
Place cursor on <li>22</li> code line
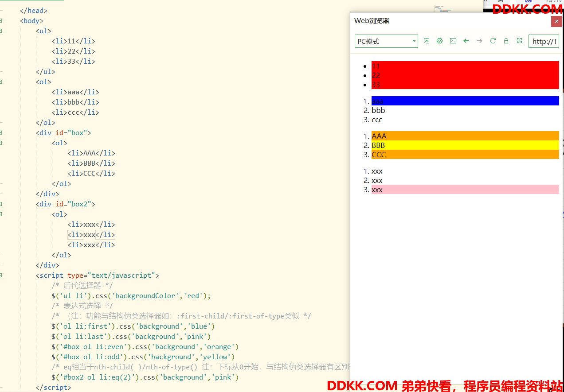click(x=73, y=51)
